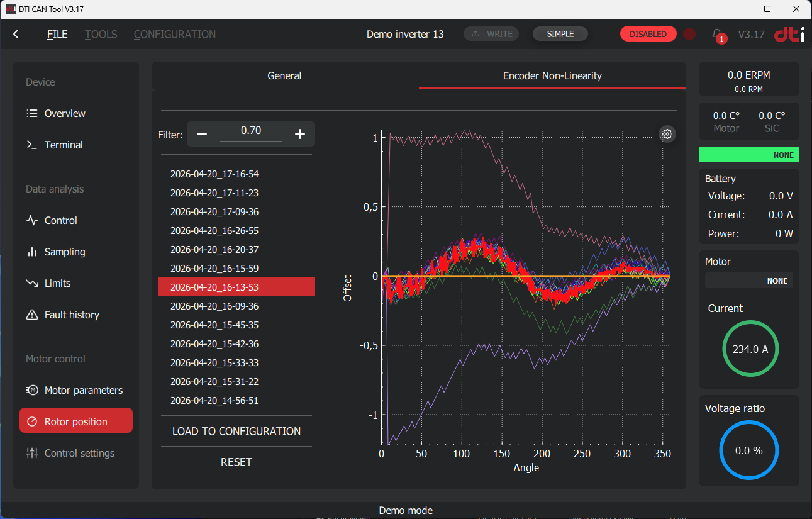This screenshot has height=519, width=812.
Task: Open Fault history page
Action: 76,315
